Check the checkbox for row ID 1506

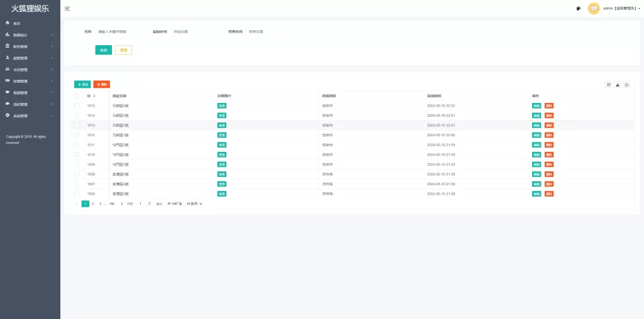point(77,193)
